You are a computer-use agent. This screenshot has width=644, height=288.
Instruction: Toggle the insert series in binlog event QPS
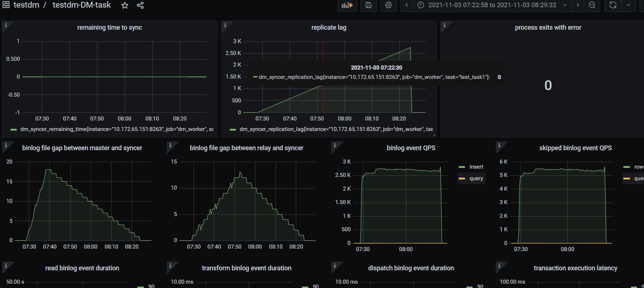point(476,167)
